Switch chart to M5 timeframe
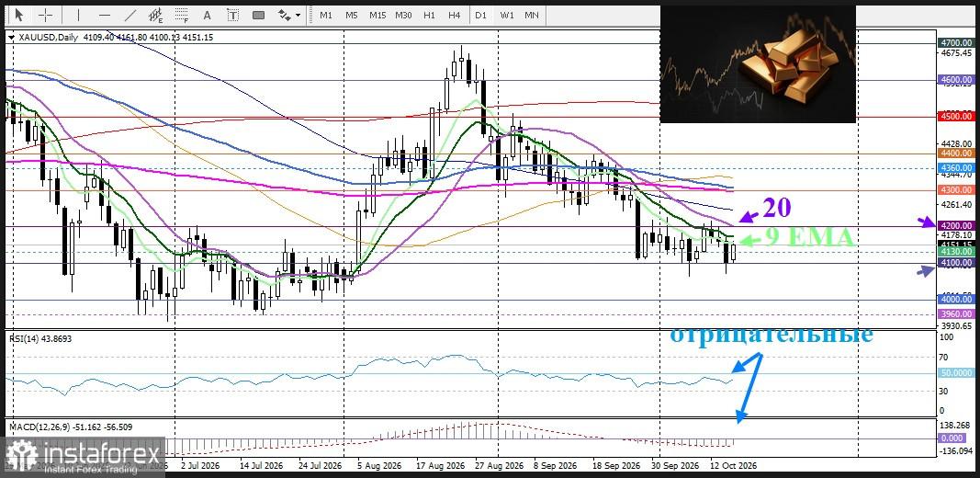 (x=351, y=15)
